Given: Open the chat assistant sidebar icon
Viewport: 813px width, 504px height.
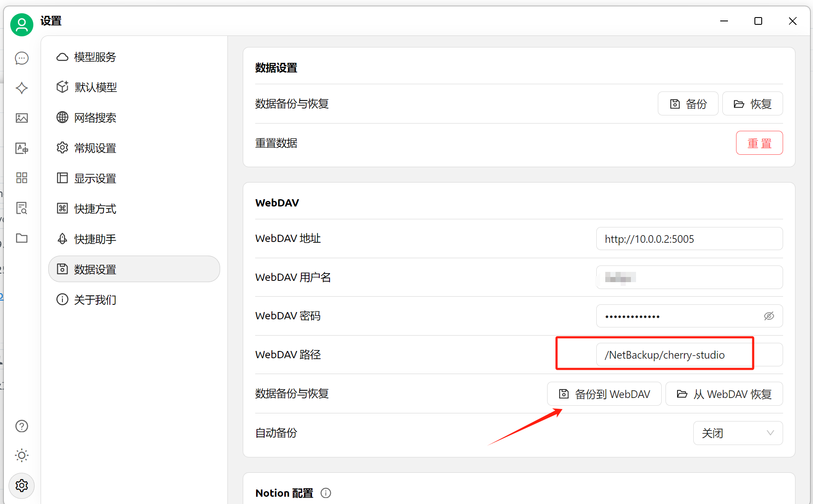Looking at the screenshot, I should click(22, 58).
